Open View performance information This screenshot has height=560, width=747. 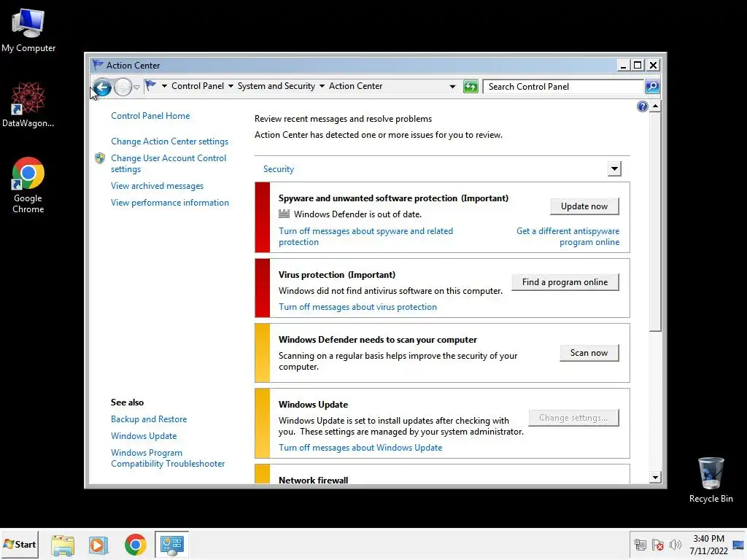[170, 203]
